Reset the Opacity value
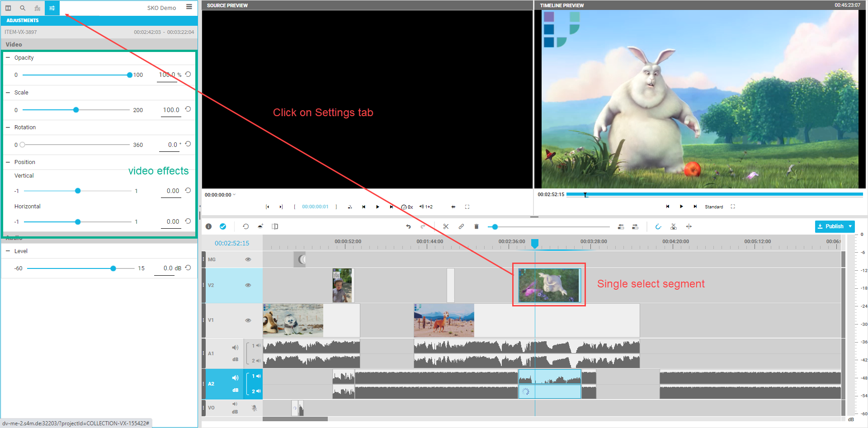 point(188,75)
